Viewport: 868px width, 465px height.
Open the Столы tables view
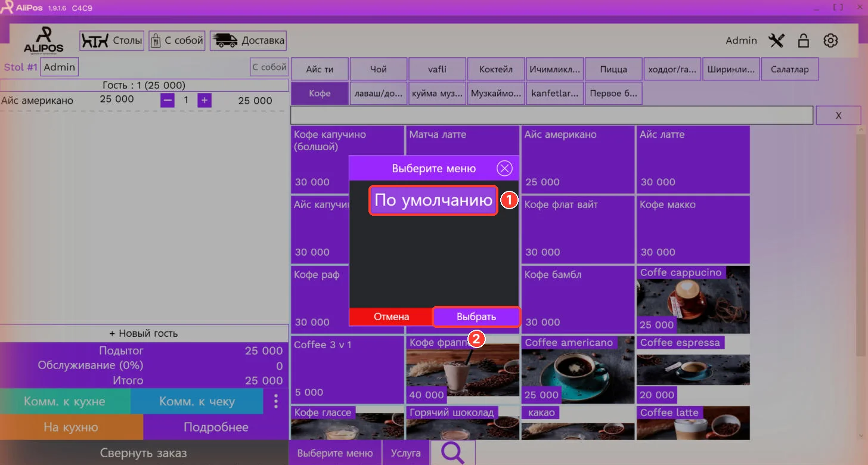(x=112, y=41)
